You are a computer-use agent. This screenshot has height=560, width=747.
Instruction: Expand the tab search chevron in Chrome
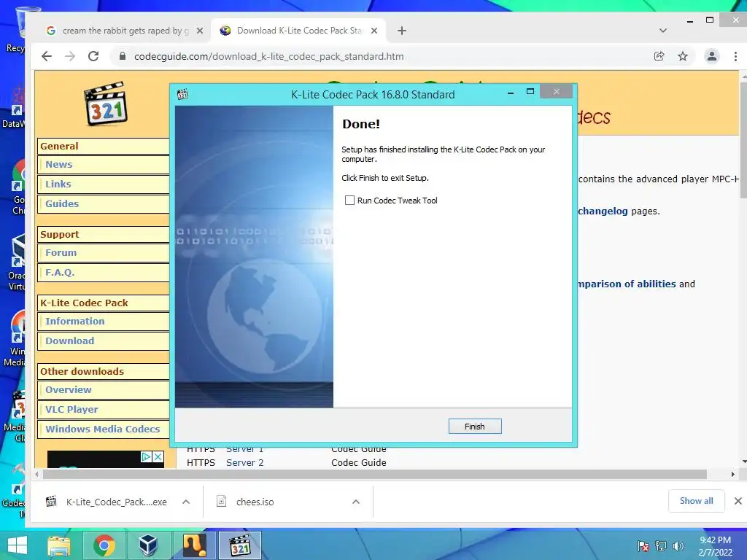click(x=662, y=31)
